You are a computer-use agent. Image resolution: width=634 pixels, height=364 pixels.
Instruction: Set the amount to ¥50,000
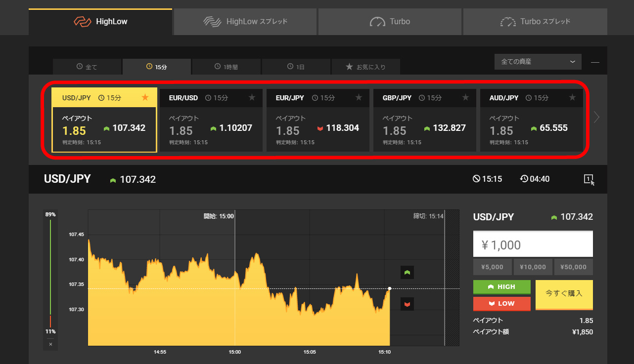coord(574,267)
